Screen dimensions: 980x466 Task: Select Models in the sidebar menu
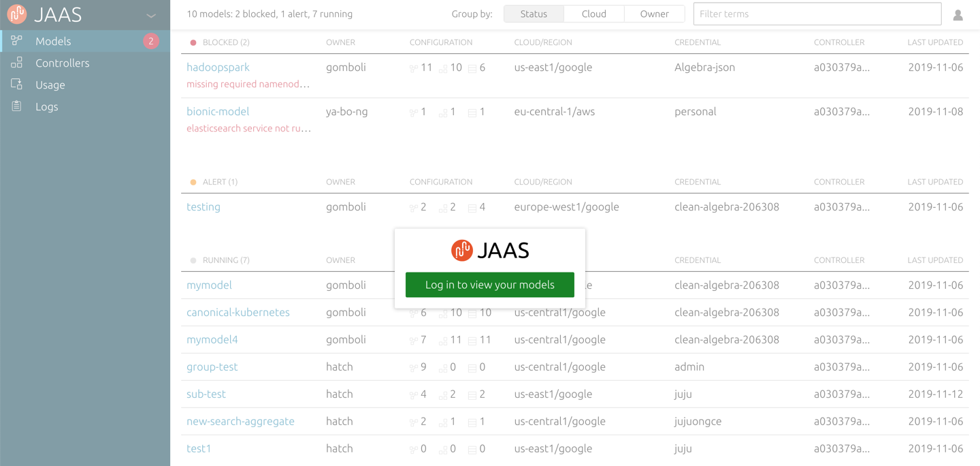(x=52, y=41)
